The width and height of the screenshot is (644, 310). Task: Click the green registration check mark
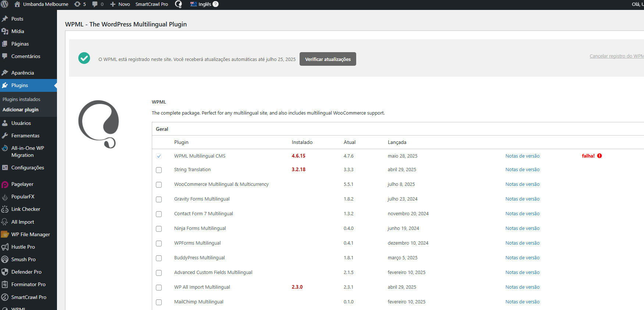click(x=84, y=58)
